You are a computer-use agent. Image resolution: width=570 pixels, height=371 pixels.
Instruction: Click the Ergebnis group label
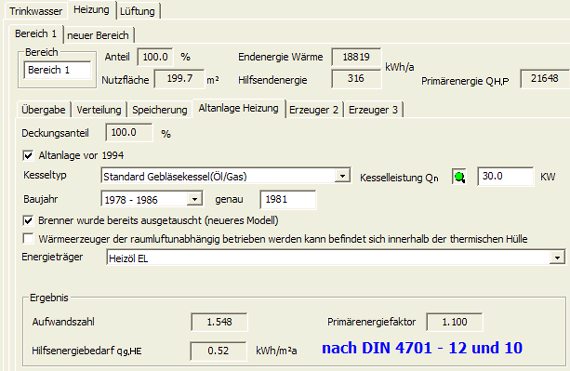pos(49,298)
